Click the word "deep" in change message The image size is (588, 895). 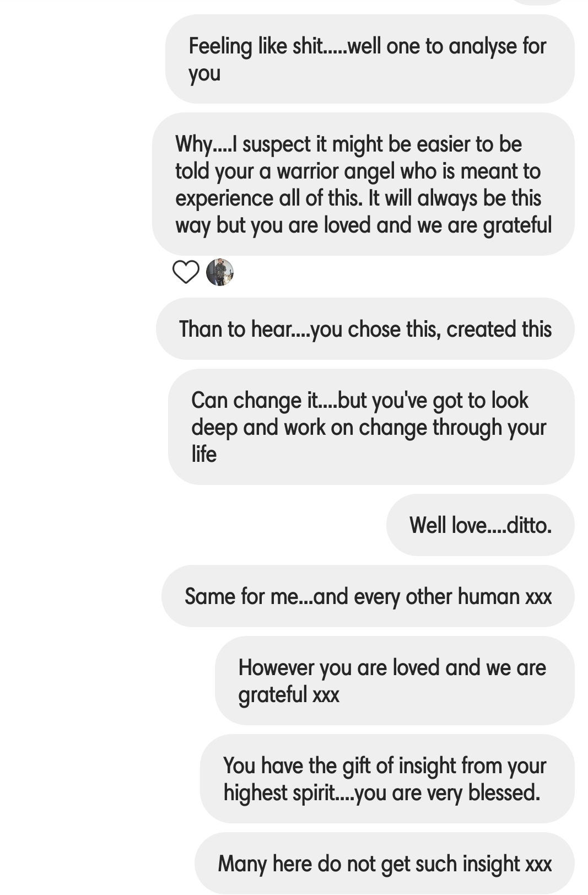pos(214,427)
